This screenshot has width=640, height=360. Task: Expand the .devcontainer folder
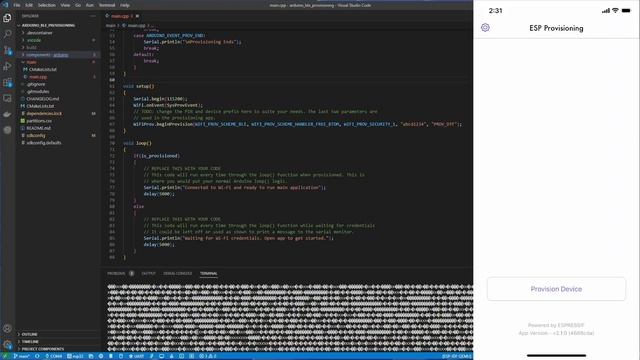click(57, 33)
